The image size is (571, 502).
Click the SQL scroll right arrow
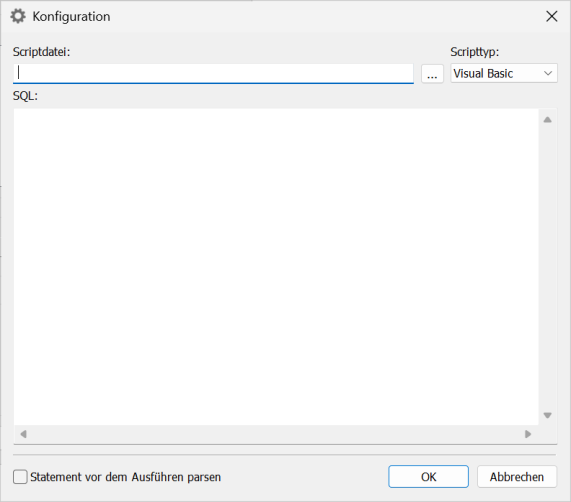[528, 434]
